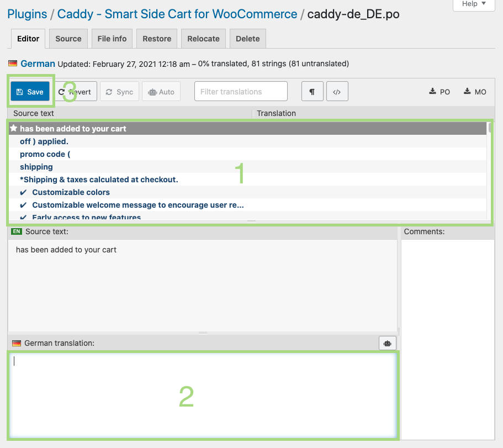The image size is (503, 448).
Task: Click into the German translation text area
Action: tap(203, 396)
